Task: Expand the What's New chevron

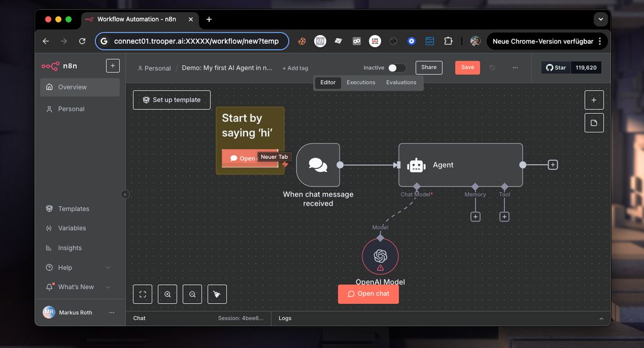Action: [x=108, y=287]
